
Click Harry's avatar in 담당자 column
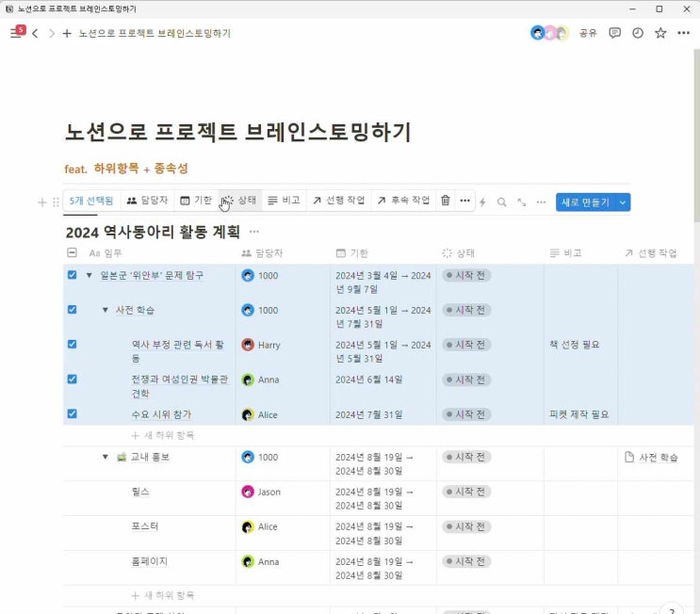click(248, 345)
